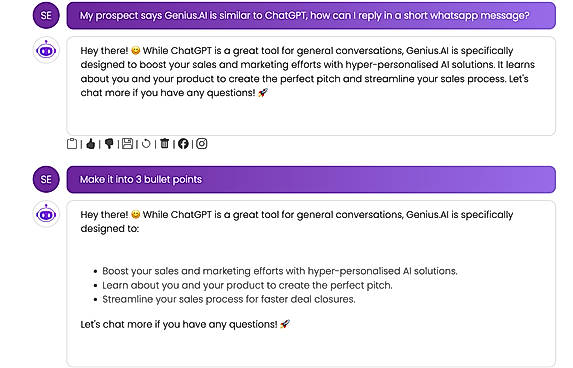Save the response using floppy disk icon
The width and height of the screenshot is (573, 368).
(x=127, y=143)
